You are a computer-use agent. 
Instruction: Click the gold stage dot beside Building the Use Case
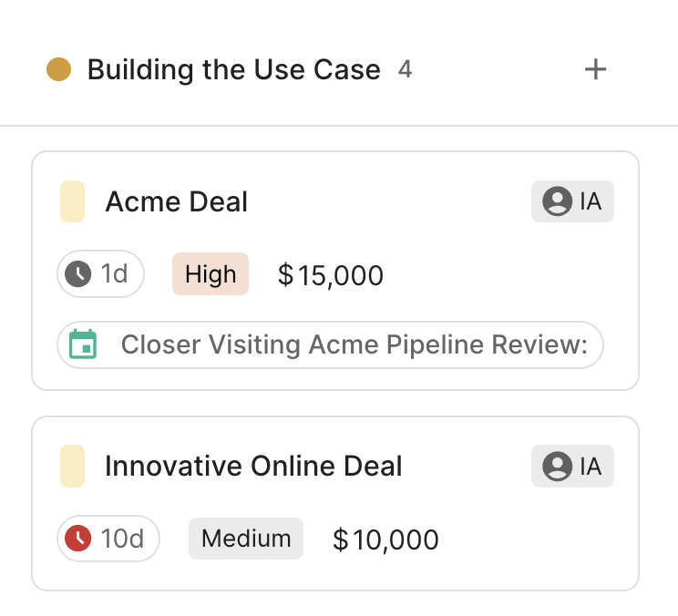[59, 69]
